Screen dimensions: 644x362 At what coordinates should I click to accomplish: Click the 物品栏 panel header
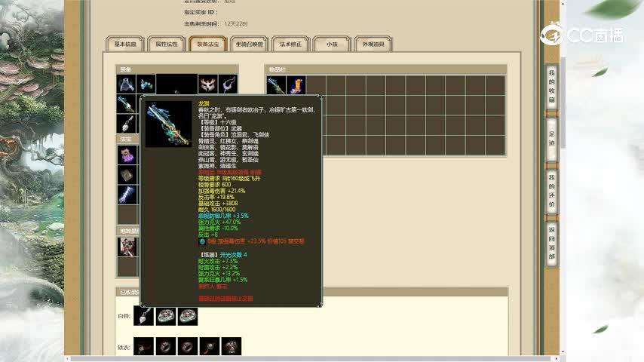385,69
